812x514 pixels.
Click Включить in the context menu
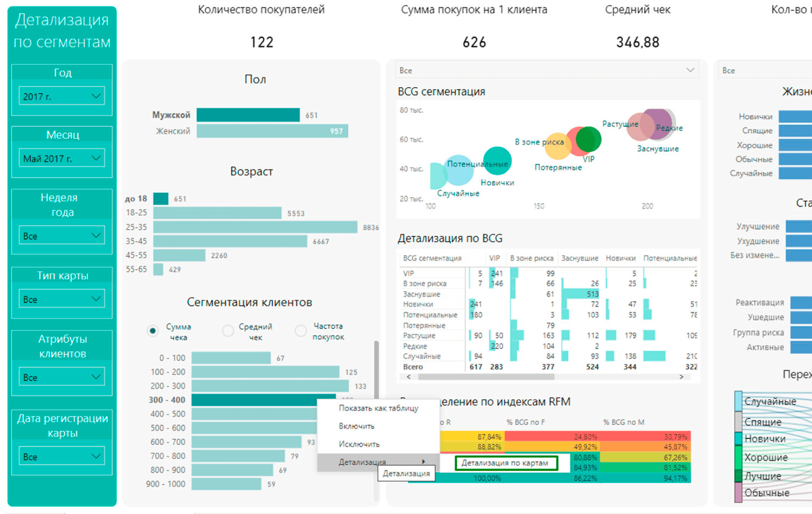pos(356,426)
